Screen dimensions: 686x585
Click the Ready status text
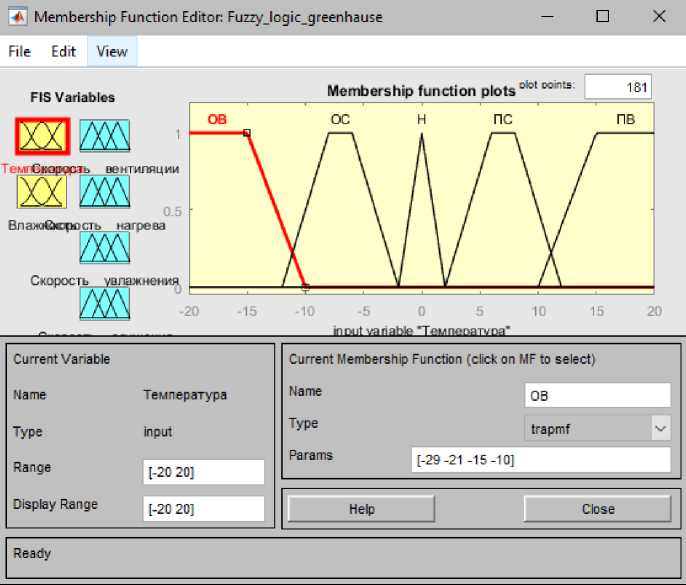pyautogui.click(x=32, y=553)
